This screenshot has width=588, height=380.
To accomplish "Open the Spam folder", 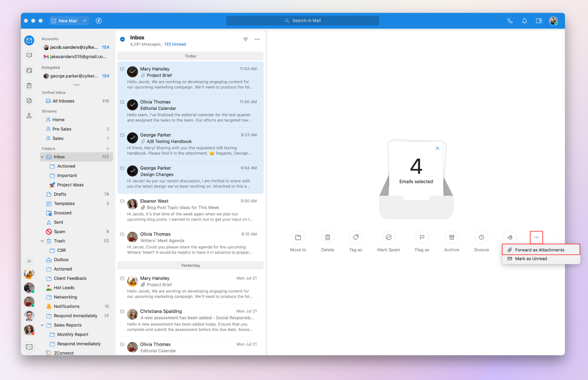I will coord(77,232).
